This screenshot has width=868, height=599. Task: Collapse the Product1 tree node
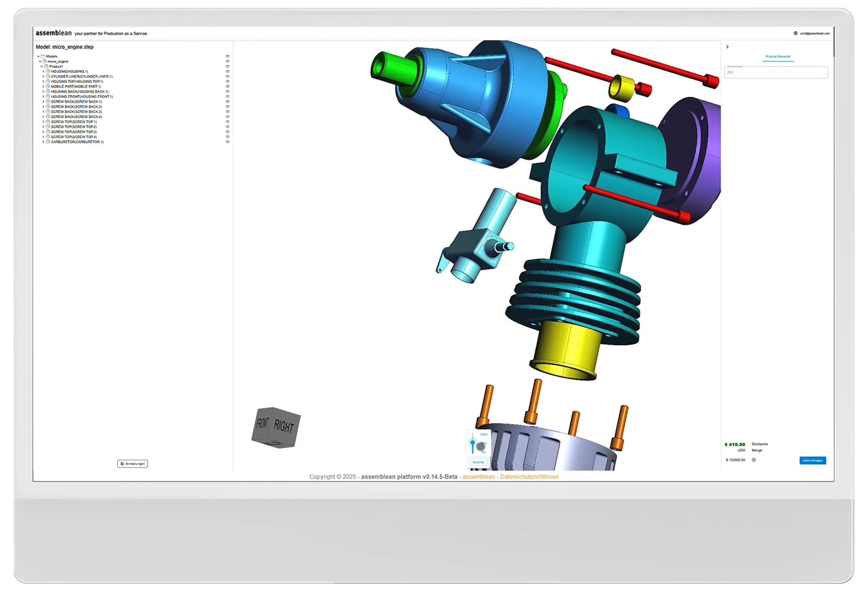point(42,66)
